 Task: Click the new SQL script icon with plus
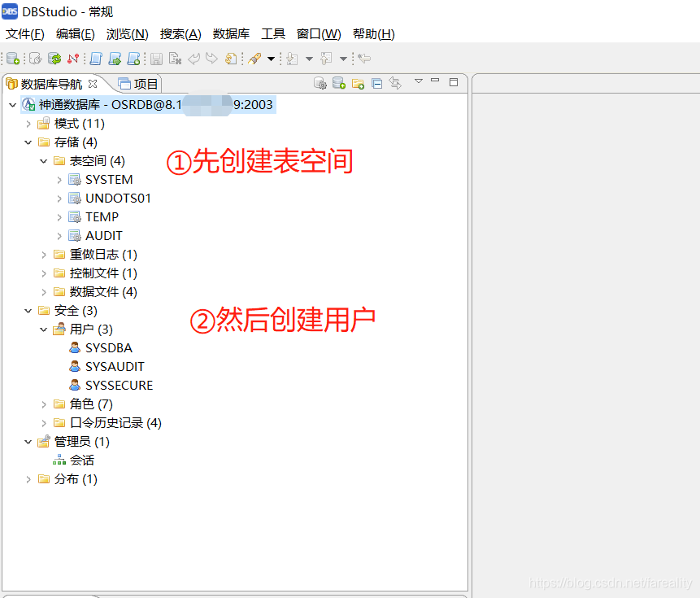coord(134,59)
